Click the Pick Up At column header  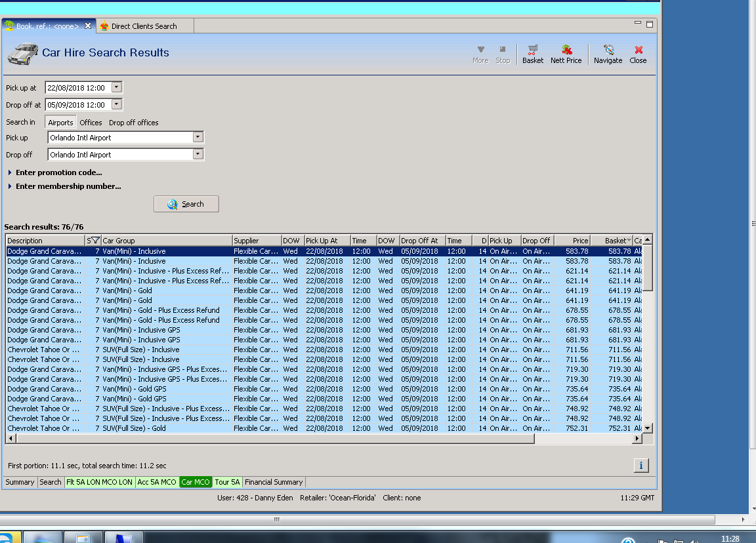(327, 241)
